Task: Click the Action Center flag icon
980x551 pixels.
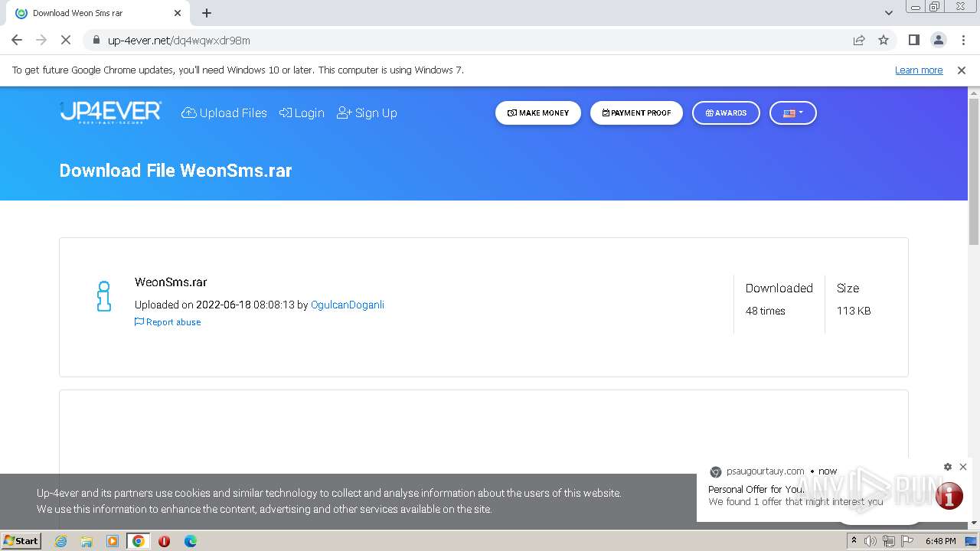Action: (906, 541)
